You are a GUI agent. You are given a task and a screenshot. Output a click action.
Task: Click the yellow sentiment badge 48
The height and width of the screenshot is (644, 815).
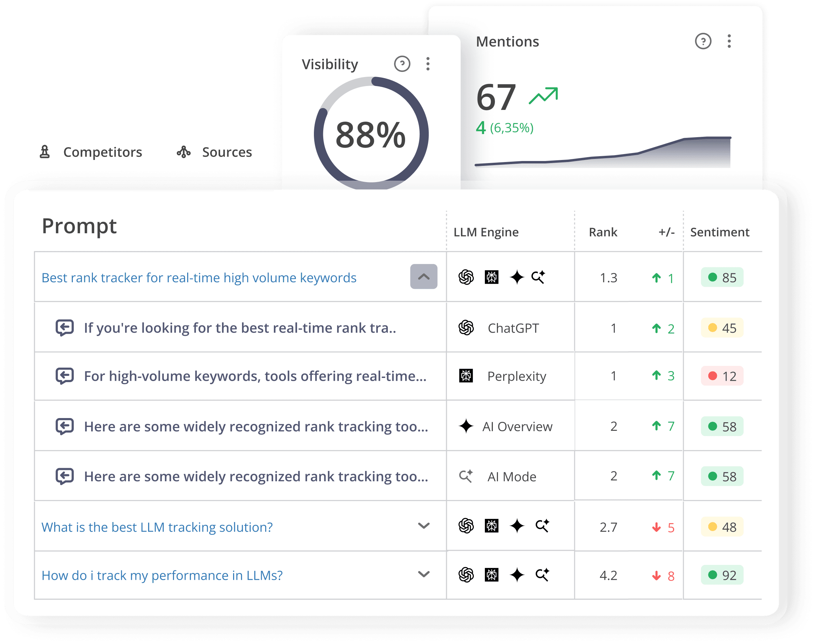(x=722, y=527)
